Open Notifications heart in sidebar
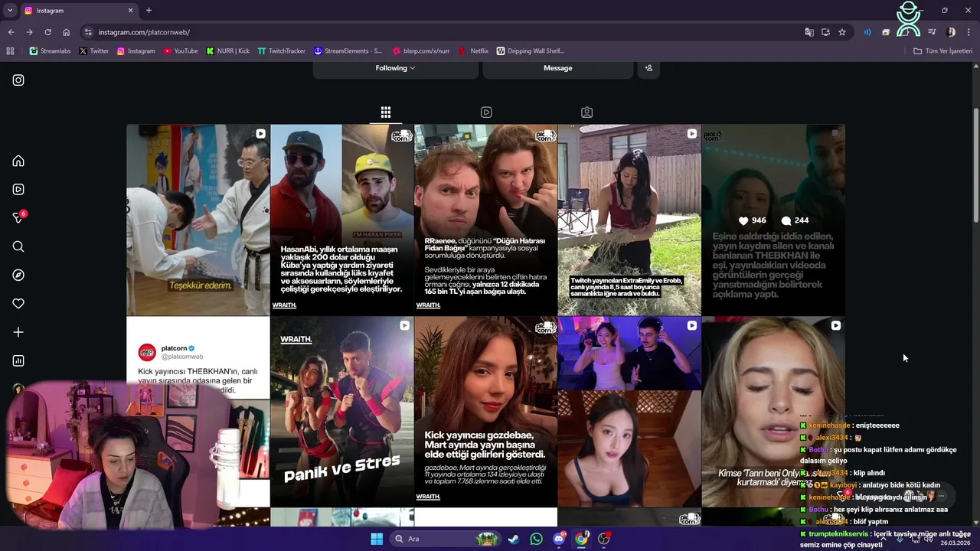 coord(18,304)
